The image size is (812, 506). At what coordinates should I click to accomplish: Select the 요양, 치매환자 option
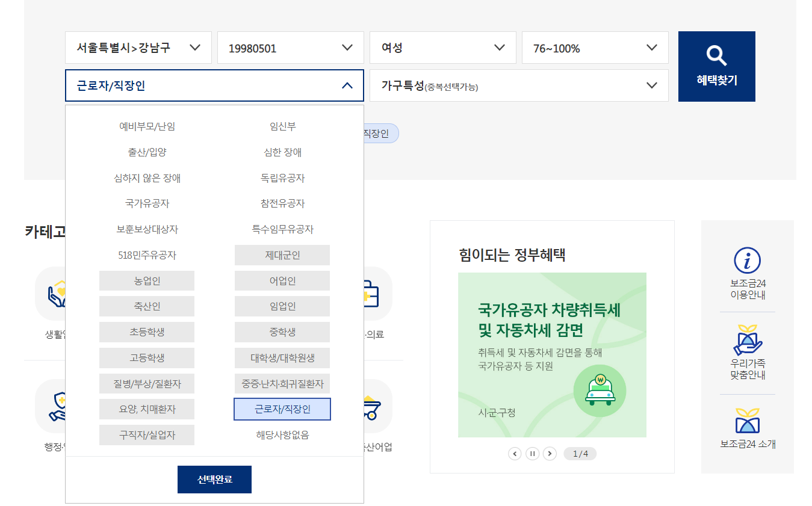147,409
